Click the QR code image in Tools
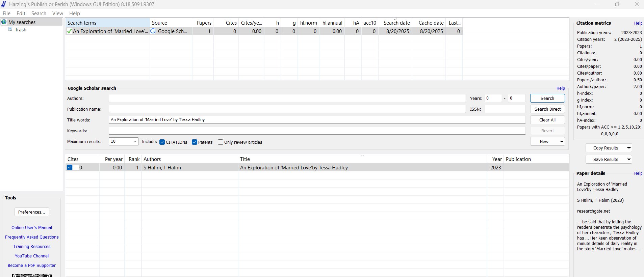The image size is (644, 277). [32, 275]
